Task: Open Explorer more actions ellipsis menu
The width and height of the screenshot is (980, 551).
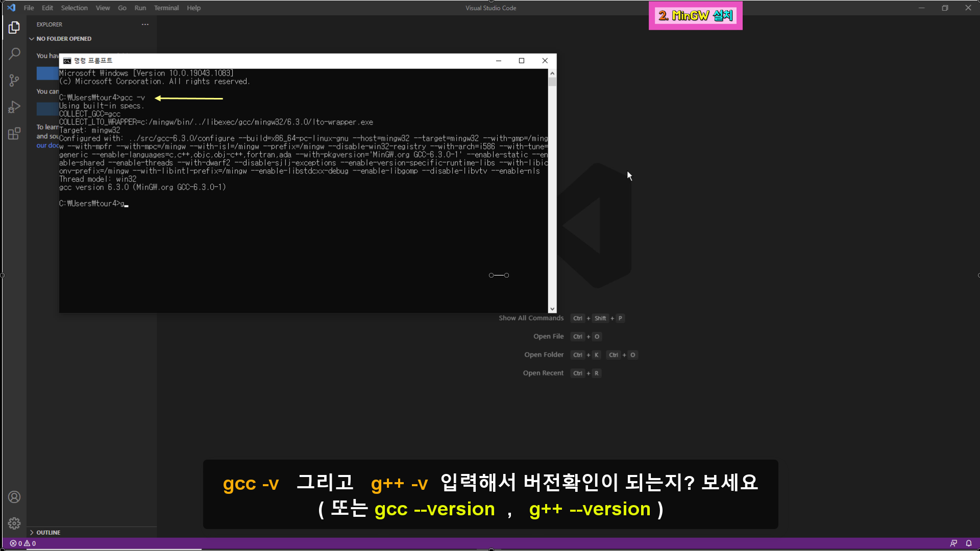Action: tap(145, 24)
